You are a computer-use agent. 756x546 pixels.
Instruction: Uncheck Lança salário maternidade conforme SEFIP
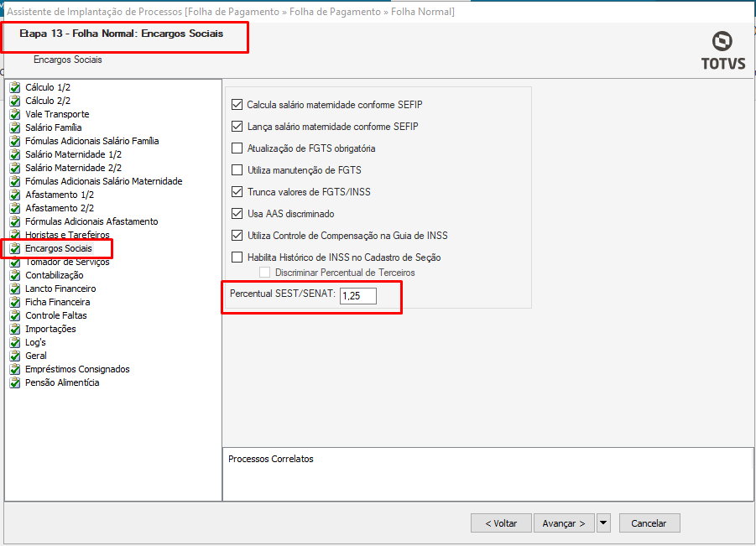point(237,127)
